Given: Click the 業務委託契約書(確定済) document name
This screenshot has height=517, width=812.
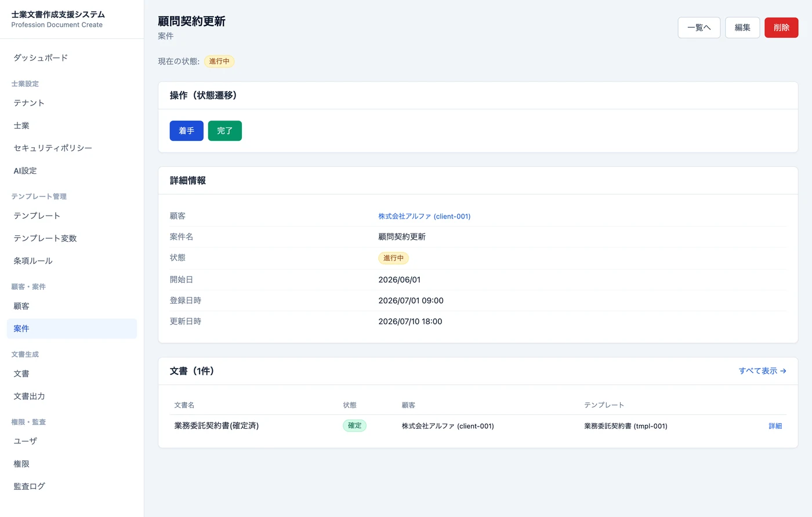Looking at the screenshot, I should point(216,426).
